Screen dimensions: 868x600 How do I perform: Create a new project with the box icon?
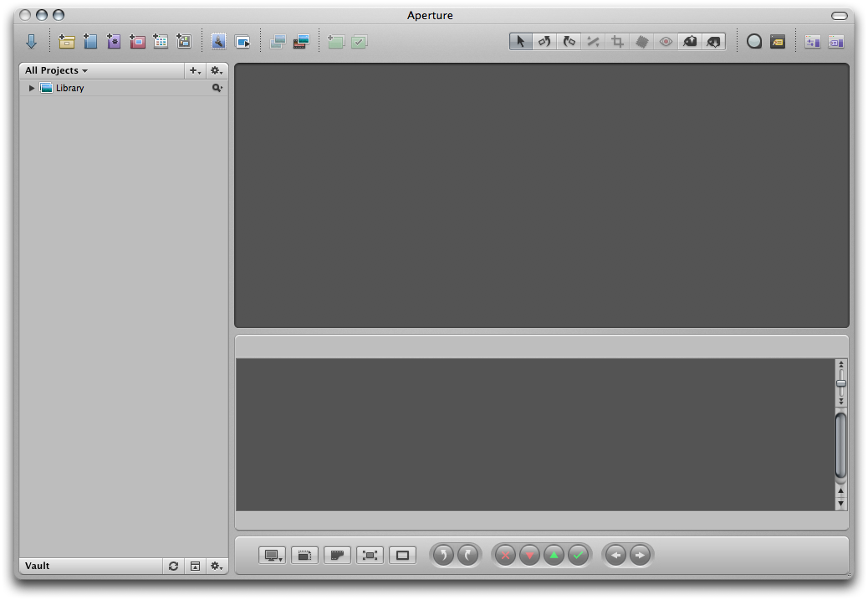point(67,41)
